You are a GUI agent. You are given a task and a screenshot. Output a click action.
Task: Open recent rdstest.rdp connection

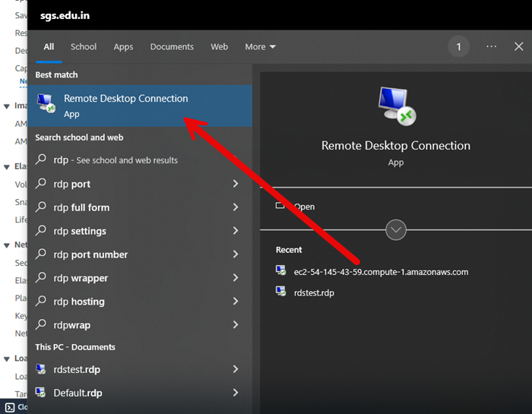[314, 292]
